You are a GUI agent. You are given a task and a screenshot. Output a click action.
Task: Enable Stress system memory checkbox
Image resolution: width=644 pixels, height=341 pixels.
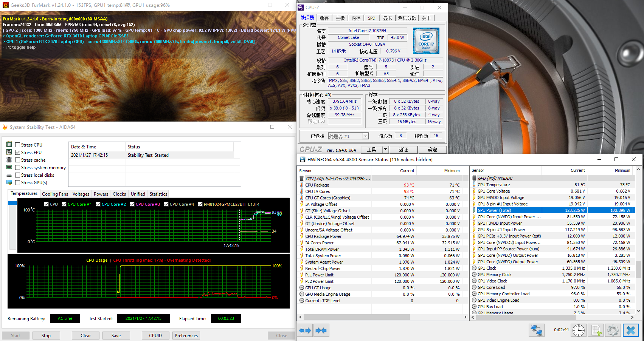pyautogui.click(x=17, y=167)
